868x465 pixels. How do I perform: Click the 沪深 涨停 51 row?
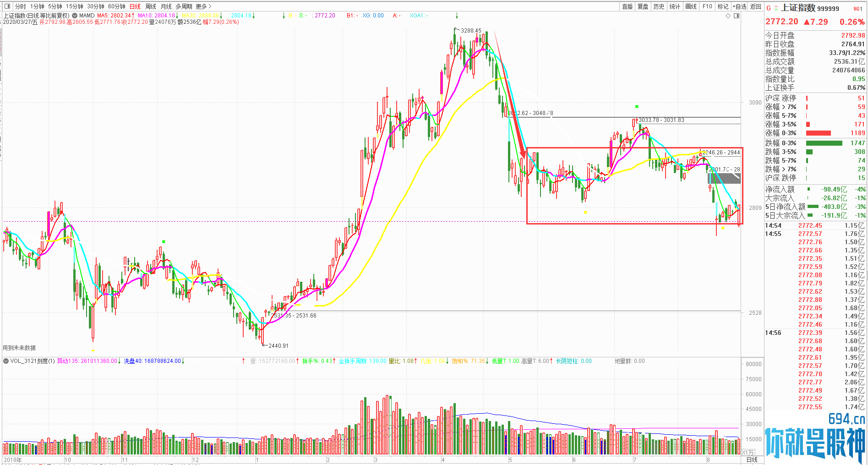815,98
